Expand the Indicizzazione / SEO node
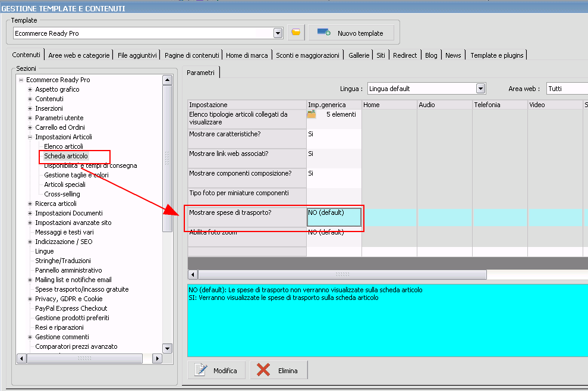This screenshot has height=391, width=588. [30, 242]
